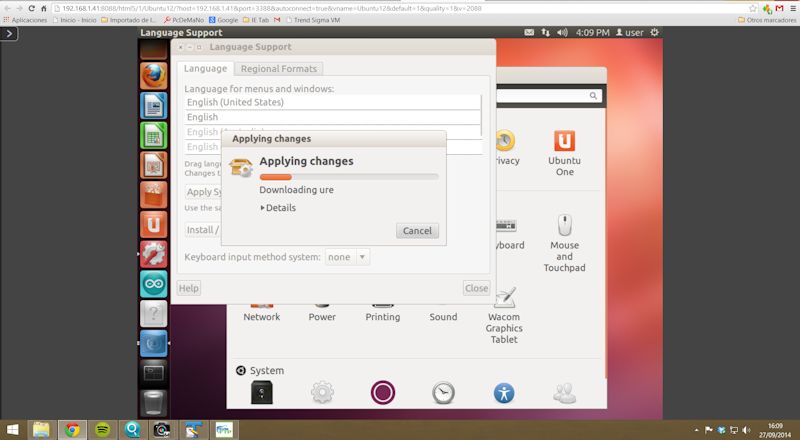This screenshot has height=440, width=800.
Task: Open Spotify from the Windows taskbar
Action: (x=103, y=430)
